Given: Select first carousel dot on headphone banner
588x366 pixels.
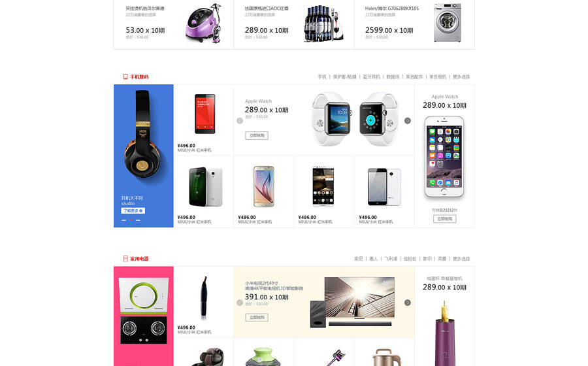Looking at the screenshot, I should [x=123, y=220].
